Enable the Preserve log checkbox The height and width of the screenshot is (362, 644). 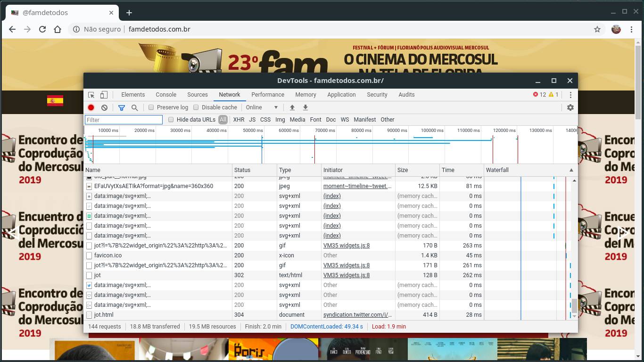pyautogui.click(x=151, y=107)
